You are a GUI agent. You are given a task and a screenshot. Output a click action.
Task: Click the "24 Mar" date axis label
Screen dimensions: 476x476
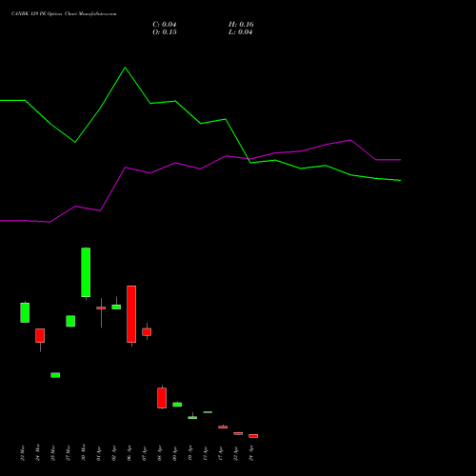point(37,453)
